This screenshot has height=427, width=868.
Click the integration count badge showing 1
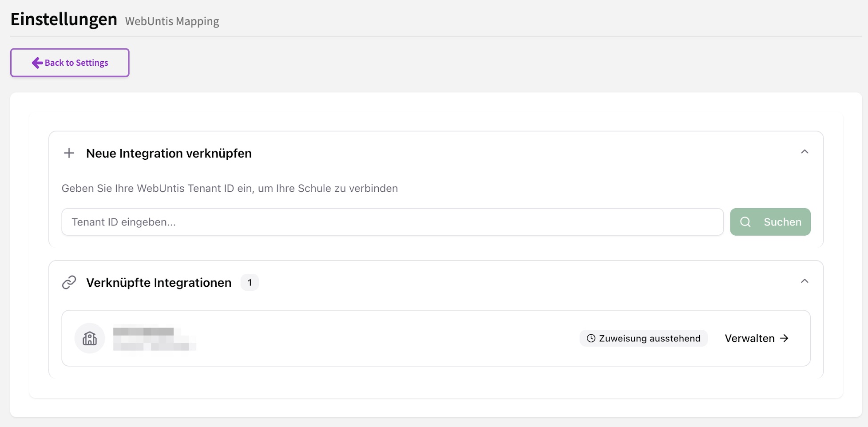pyautogui.click(x=250, y=283)
